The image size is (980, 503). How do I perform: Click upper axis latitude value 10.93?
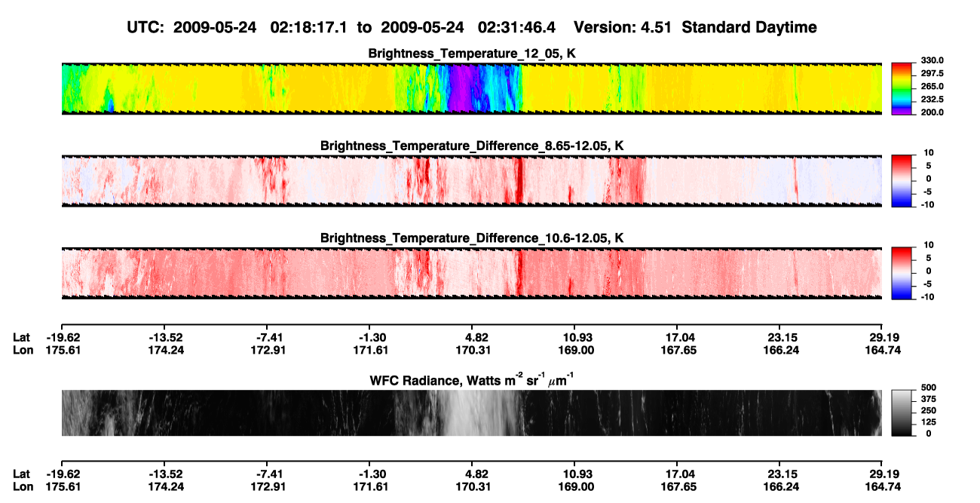(x=574, y=337)
